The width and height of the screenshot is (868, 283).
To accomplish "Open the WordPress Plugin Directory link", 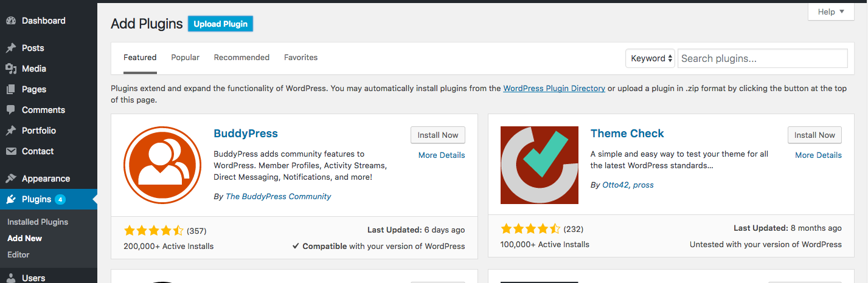I will click(554, 89).
